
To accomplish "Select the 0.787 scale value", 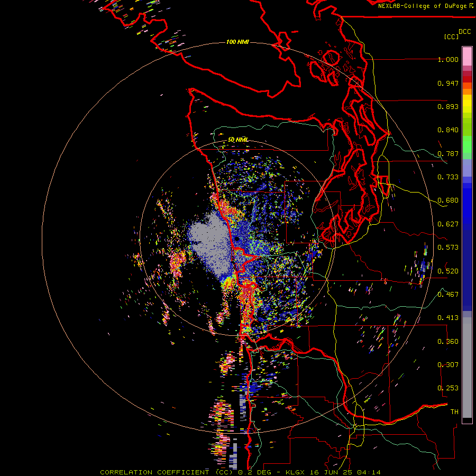I will (448, 153).
